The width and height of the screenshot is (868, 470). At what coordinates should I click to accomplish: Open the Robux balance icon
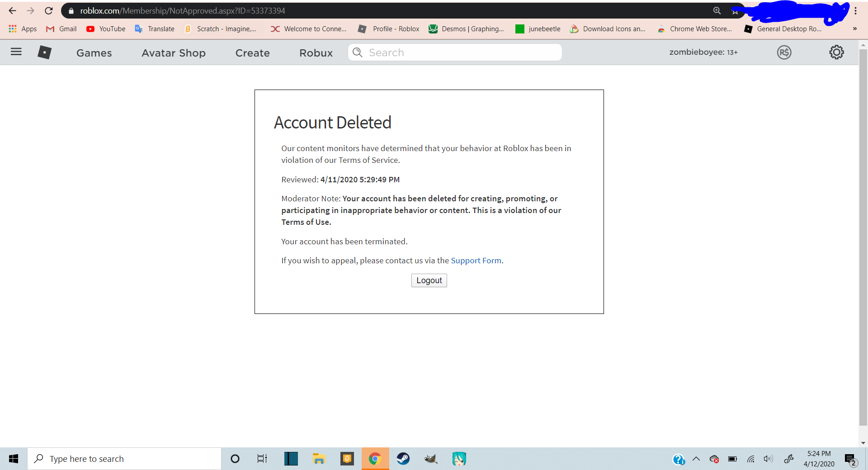click(x=784, y=52)
